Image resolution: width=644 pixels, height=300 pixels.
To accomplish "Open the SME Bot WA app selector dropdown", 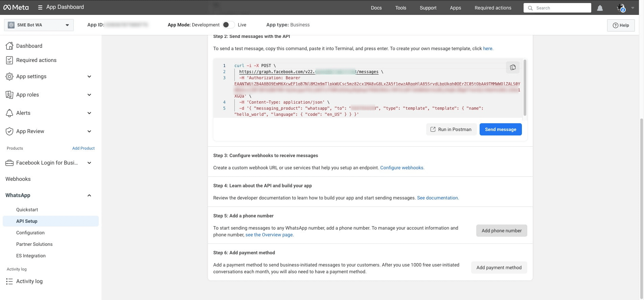I will point(39,25).
